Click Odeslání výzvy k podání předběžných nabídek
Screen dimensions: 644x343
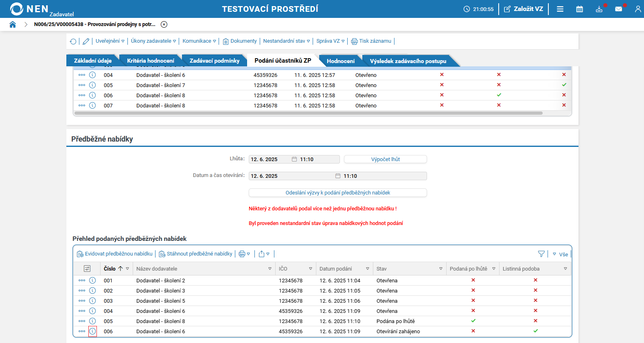click(337, 192)
